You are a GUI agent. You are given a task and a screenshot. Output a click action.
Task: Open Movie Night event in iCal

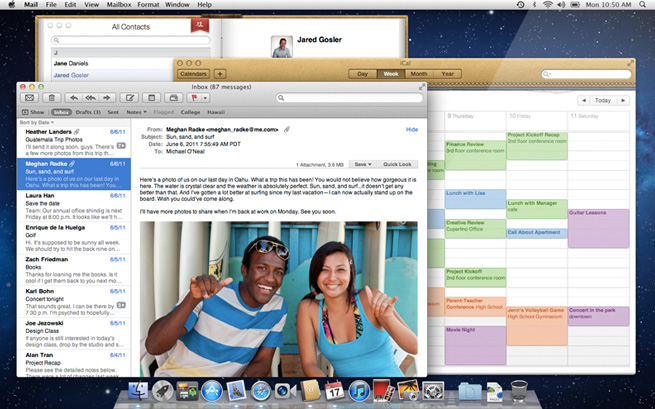click(475, 345)
